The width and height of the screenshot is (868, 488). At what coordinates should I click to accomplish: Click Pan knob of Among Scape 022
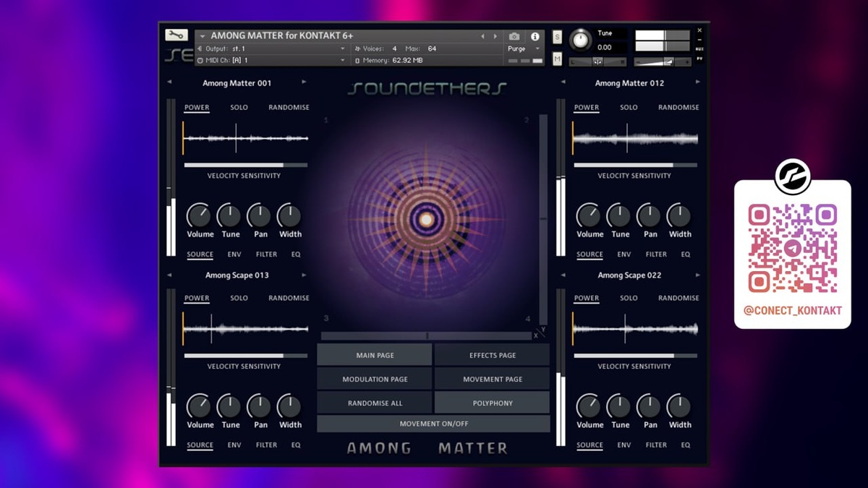click(x=649, y=406)
